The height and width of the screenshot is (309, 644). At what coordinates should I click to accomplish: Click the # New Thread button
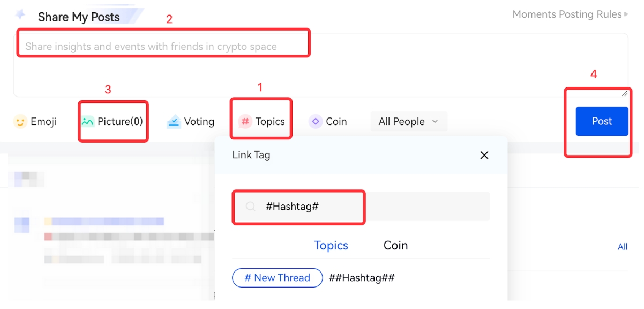pos(277,278)
